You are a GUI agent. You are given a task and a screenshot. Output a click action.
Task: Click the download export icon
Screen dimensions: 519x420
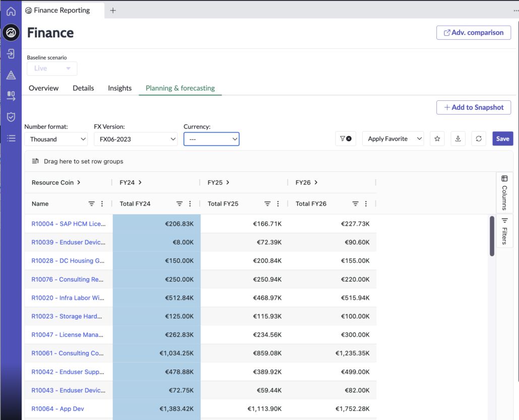click(x=458, y=139)
